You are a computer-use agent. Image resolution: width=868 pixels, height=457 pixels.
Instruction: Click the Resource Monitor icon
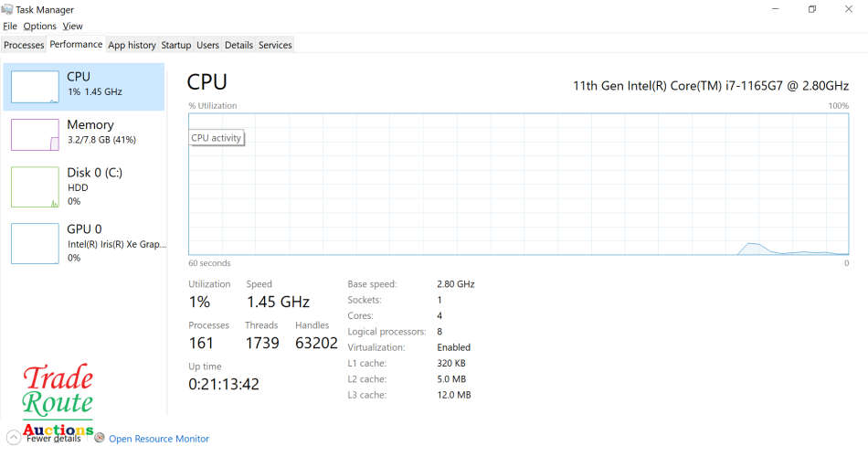click(100, 438)
